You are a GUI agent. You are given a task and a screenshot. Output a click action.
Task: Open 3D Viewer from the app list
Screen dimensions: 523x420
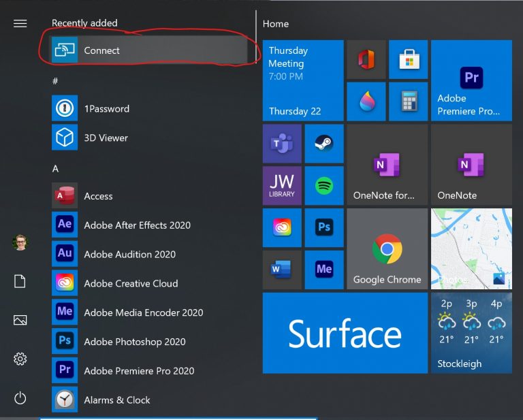(149, 138)
